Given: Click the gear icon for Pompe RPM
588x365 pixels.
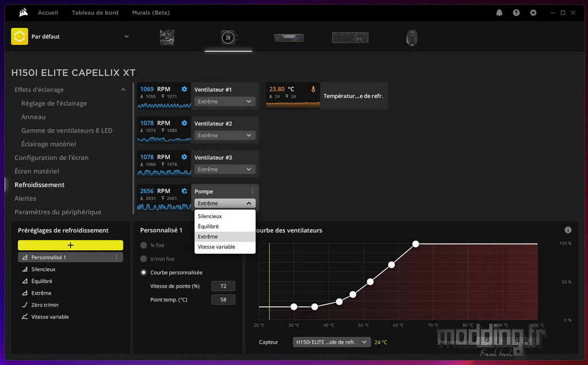Looking at the screenshot, I should click(x=184, y=191).
